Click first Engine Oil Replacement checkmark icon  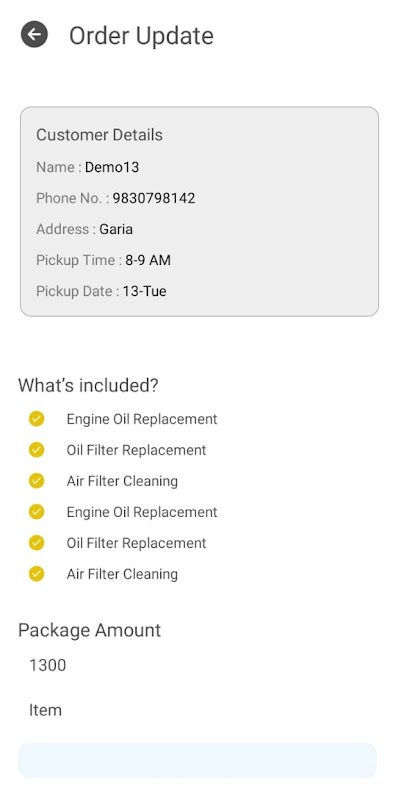pyautogui.click(x=36, y=419)
